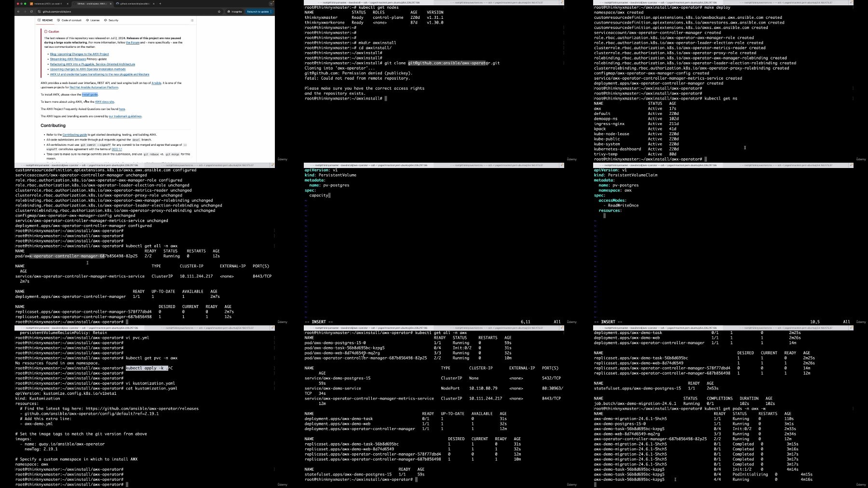Click the FAQ 'here' link
Image resolution: width=868 pixels, height=488 pixels.
click(x=122, y=109)
